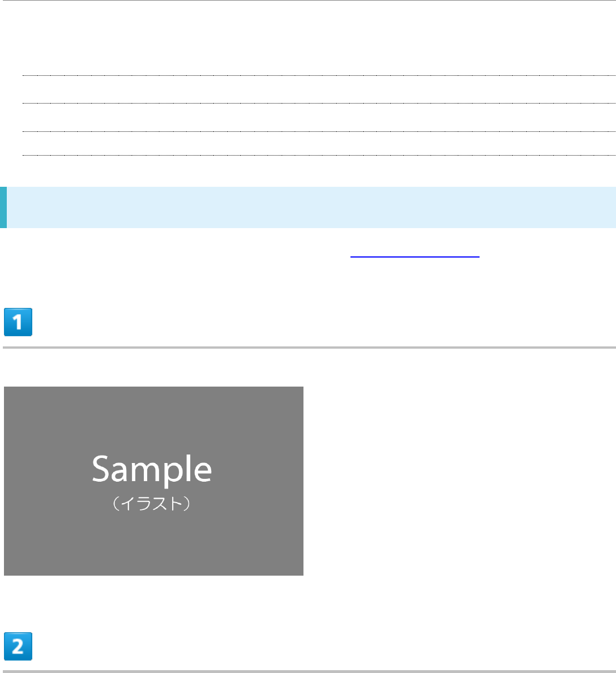Click the (イラスト) caption in the image
The height and width of the screenshot is (673, 616).
click(152, 503)
